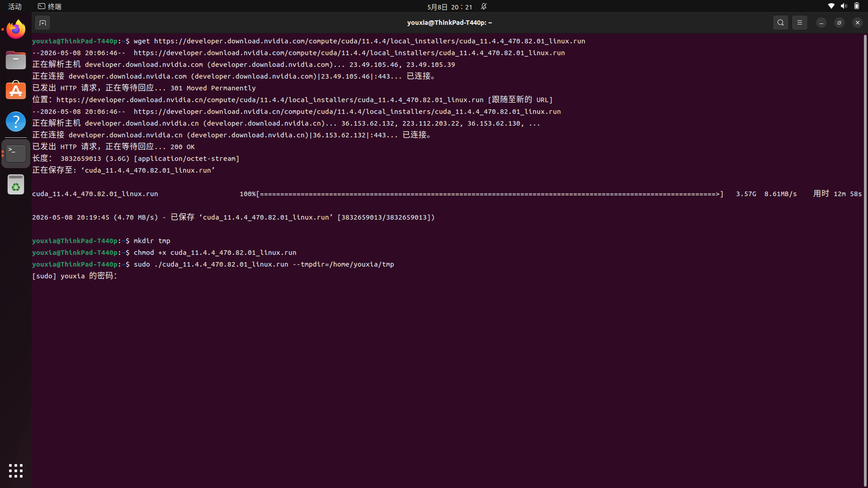868x488 pixels.
Task: Minimize the terminal window
Action: (821, 23)
